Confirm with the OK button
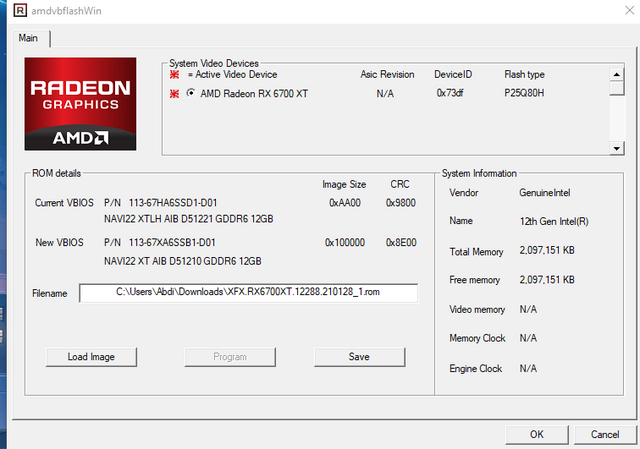This screenshot has height=449, width=640. pos(537,434)
